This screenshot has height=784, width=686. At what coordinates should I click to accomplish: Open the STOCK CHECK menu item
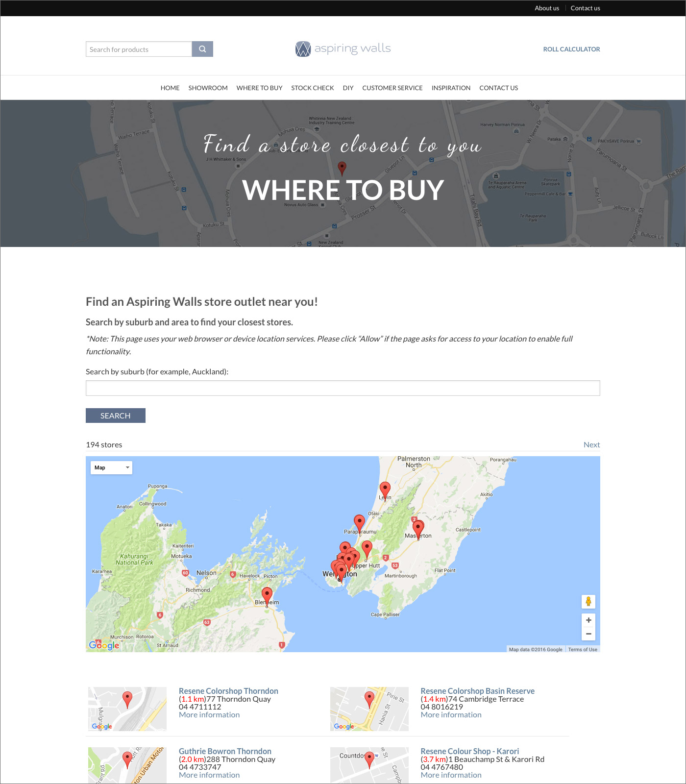pos(313,88)
